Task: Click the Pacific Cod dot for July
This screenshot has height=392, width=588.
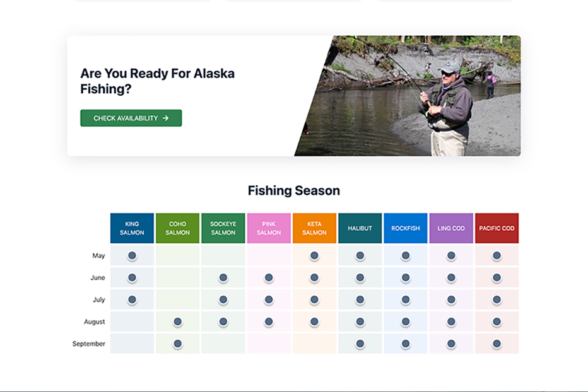Action: 497,300
